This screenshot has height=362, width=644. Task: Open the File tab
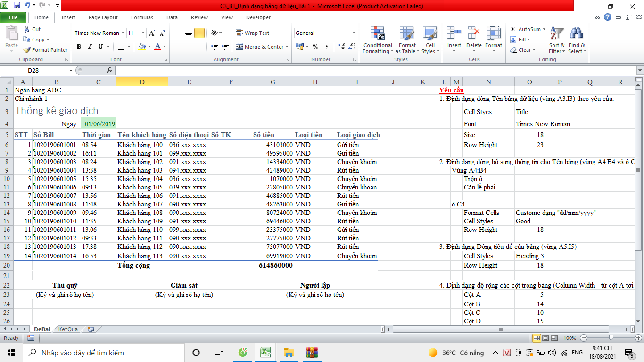[x=13, y=17]
